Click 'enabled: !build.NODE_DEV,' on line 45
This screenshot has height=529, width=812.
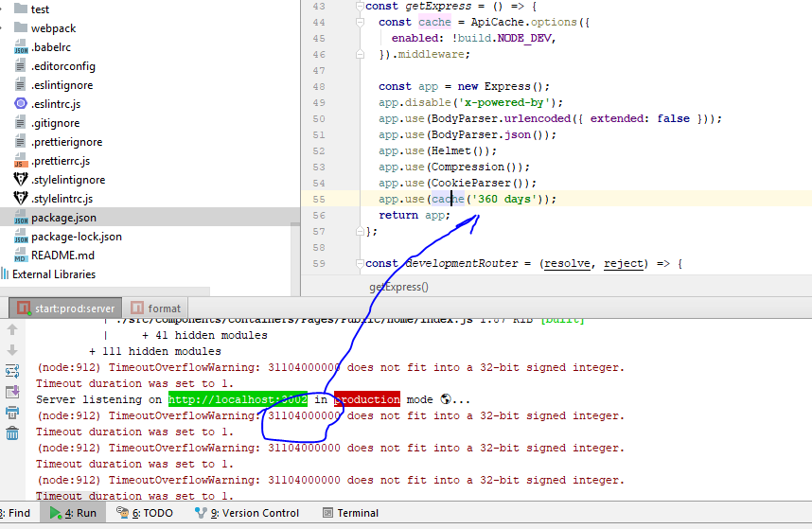[473, 38]
